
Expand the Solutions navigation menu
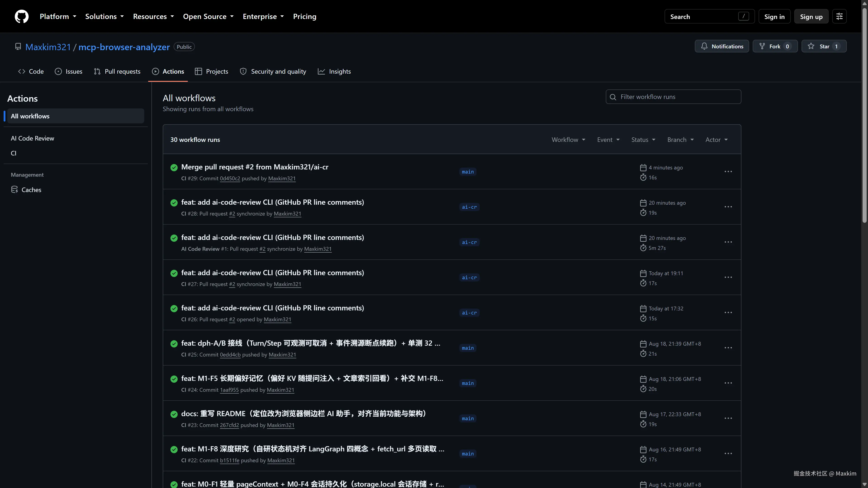point(104,16)
